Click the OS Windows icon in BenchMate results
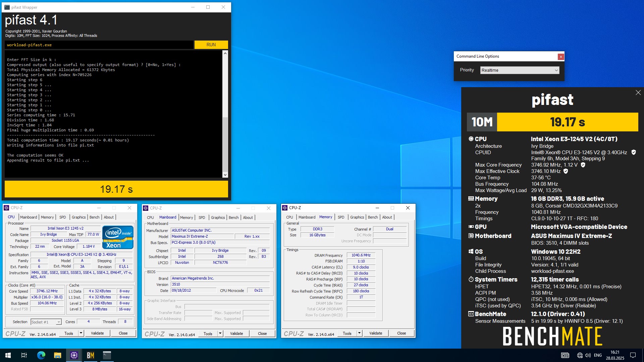644x362 pixels. [471, 251]
